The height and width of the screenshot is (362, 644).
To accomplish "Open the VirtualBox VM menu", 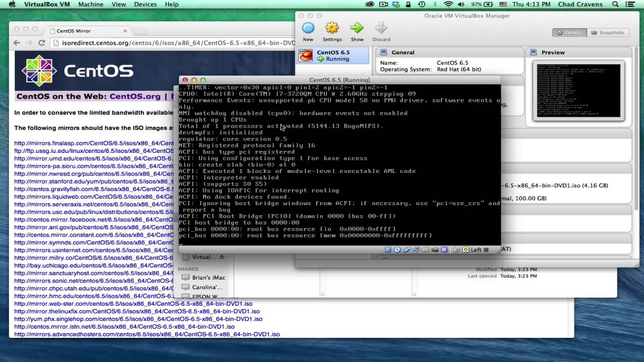I will (x=47, y=4).
